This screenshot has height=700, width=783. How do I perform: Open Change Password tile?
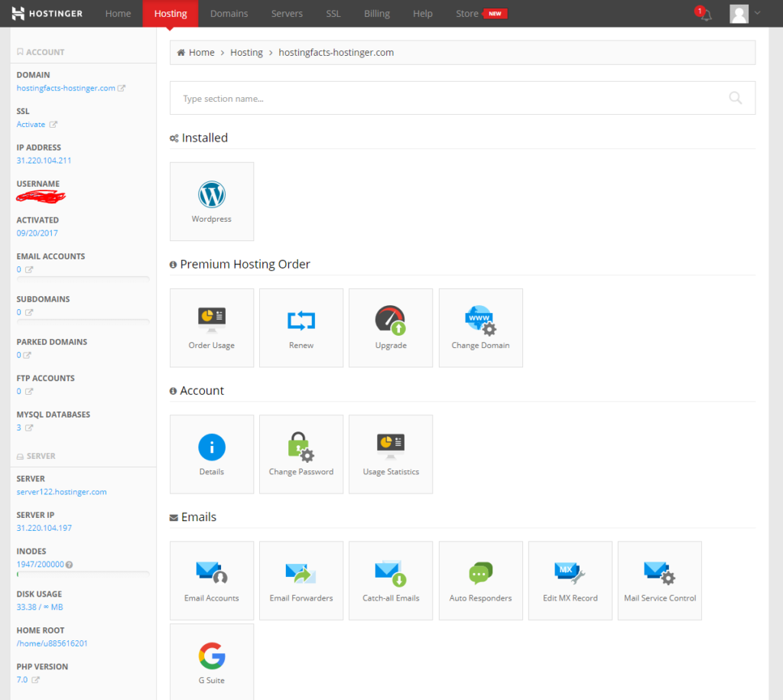(301, 454)
